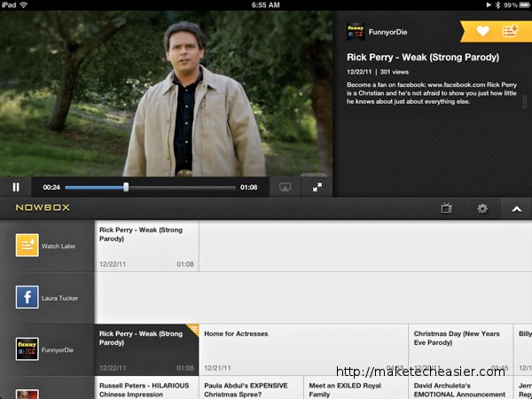Click the description panel scrollbar

524,102
